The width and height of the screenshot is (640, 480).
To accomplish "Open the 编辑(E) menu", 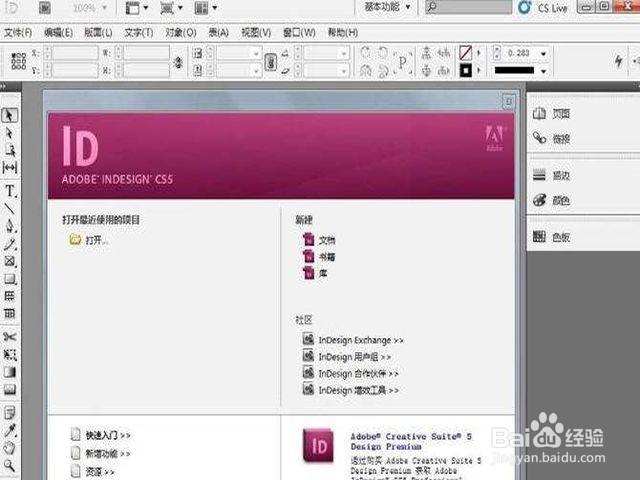I will point(58,33).
